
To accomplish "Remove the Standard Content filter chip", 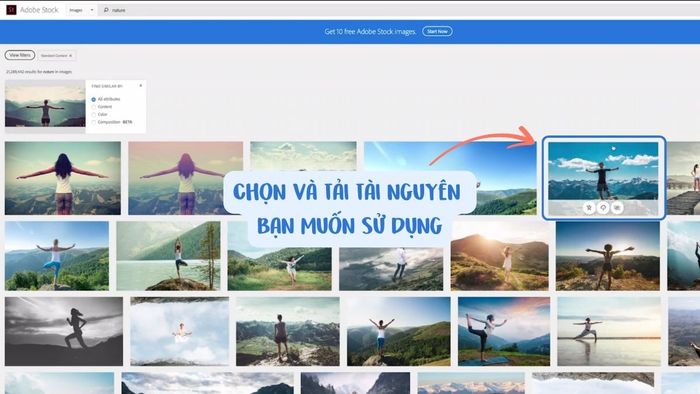I will [71, 56].
